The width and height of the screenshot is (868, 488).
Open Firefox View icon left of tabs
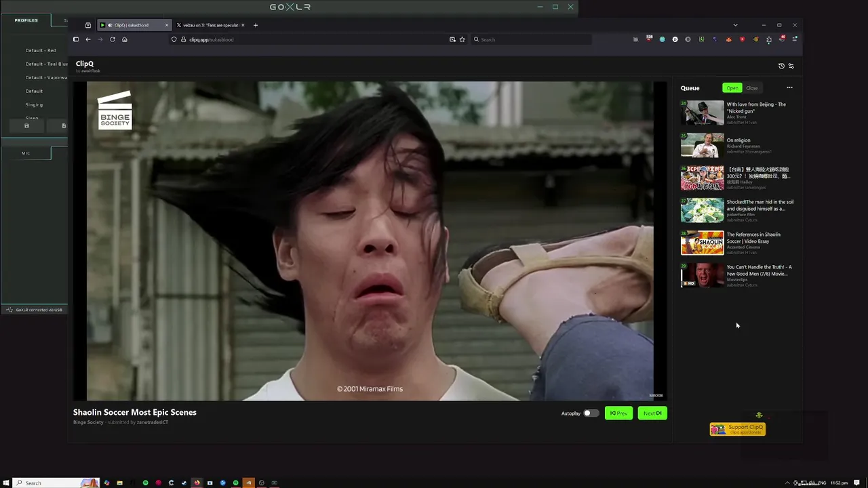pos(88,25)
